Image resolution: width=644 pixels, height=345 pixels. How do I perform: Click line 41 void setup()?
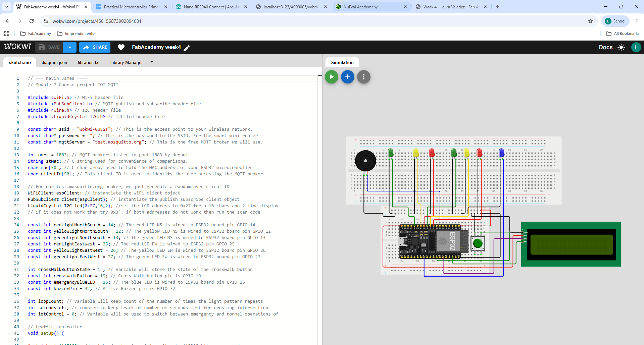pos(46,333)
